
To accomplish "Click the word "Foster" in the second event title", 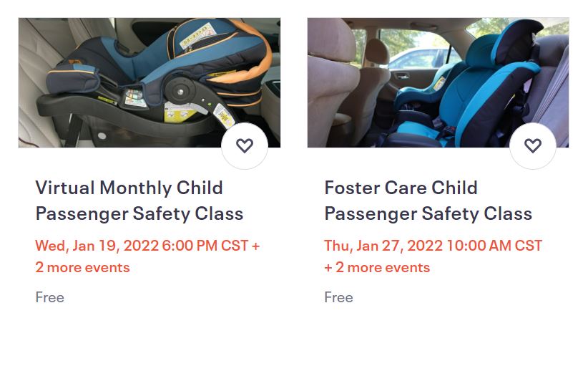I will point(352,188).
